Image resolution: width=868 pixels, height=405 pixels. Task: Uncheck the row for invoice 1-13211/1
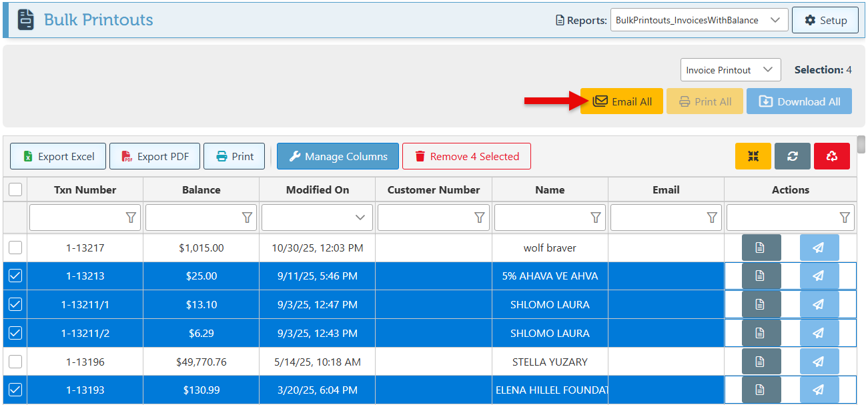15,304
